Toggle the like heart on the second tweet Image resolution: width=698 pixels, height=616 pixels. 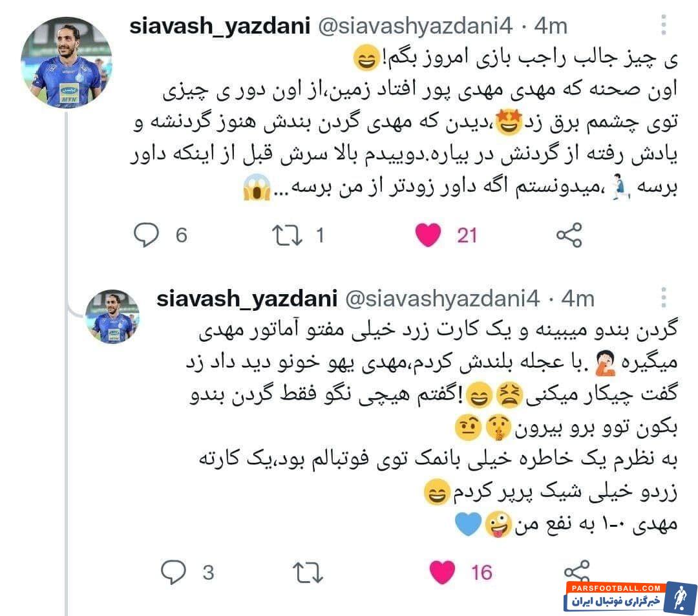tap(442, 572)
